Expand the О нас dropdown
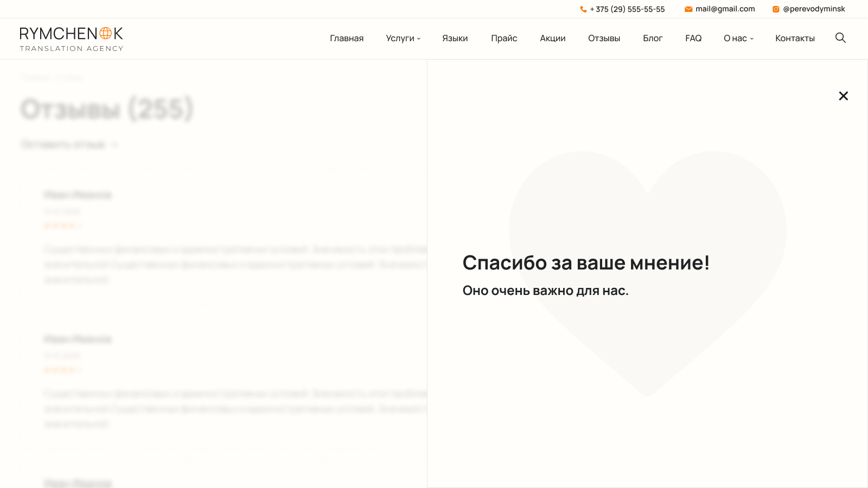This screenshot has width=868, height=488. coord(738,38)
